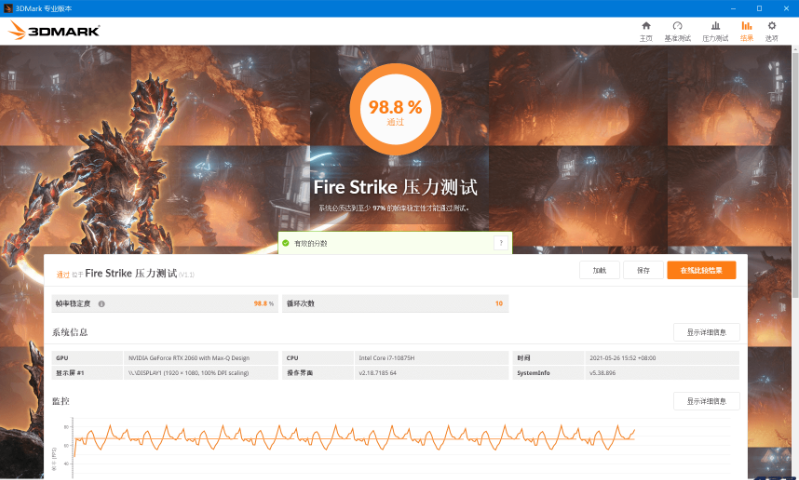
Task: Click the 98.8 % frame stability value
Action: 263,304
